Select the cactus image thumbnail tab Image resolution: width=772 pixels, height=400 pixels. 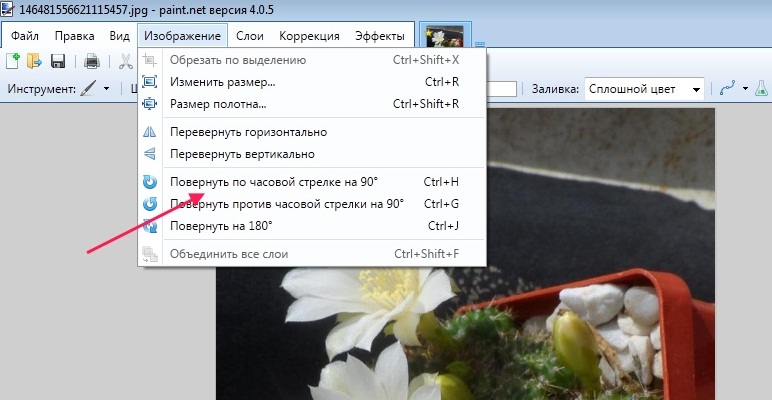tap(445, 36)
